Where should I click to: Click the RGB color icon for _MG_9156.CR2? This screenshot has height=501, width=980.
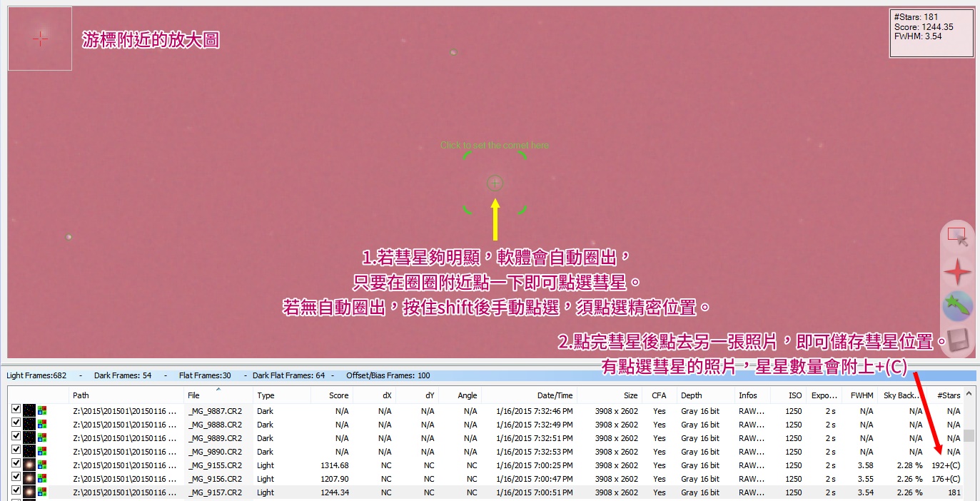point(43,479)
